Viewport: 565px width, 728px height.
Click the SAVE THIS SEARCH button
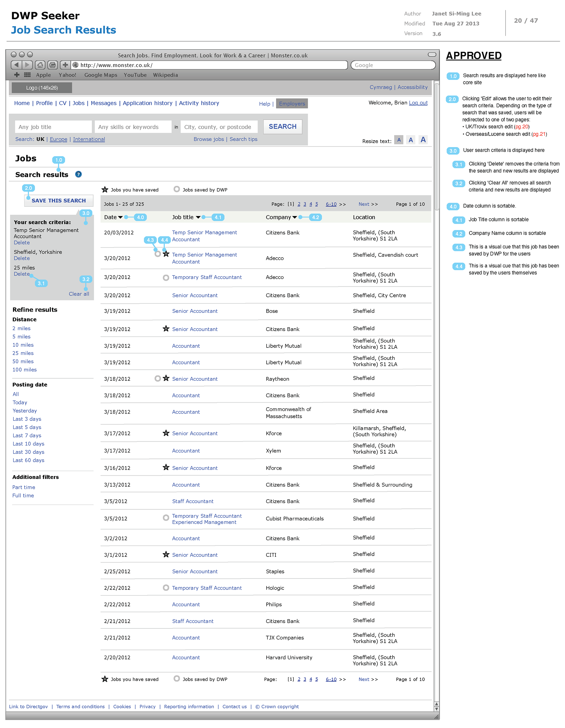coord(59,201)
